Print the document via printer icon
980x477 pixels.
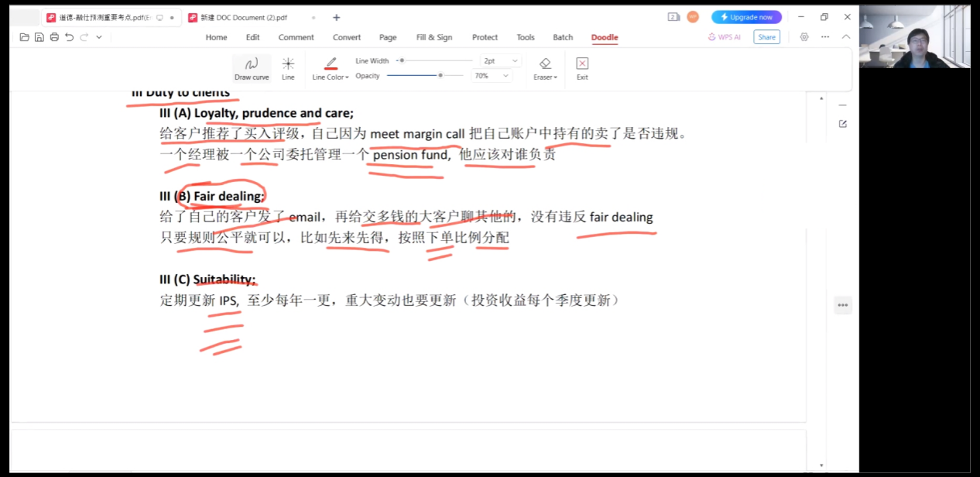coord(54,37)
